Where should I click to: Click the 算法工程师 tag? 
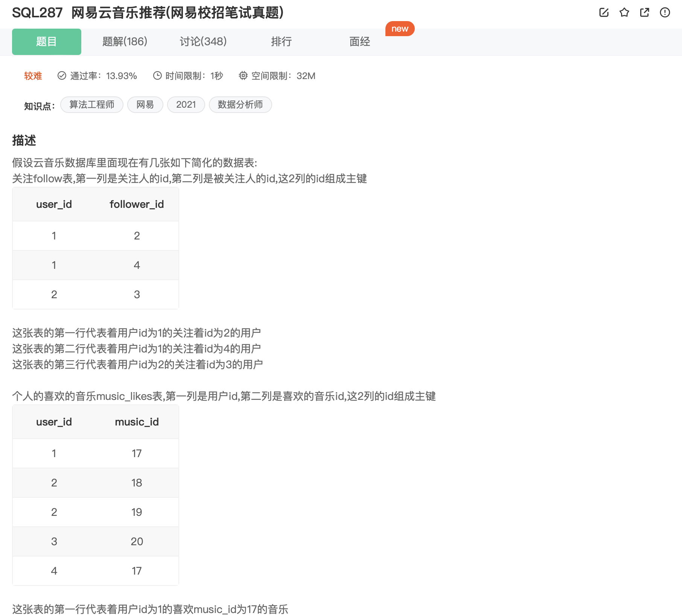pyautogui.click(x=92, y=105)
